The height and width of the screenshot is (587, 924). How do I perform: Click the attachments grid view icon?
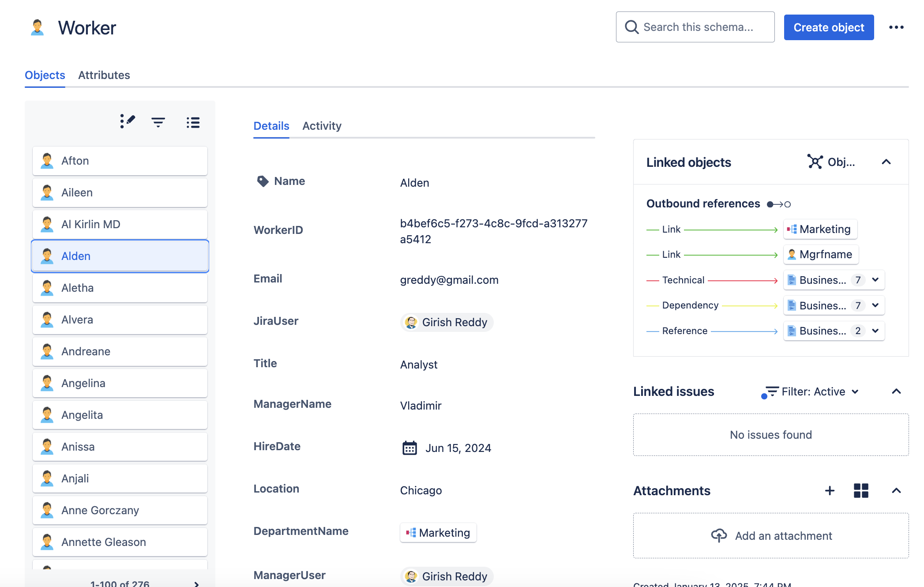(x=860, y=491)
